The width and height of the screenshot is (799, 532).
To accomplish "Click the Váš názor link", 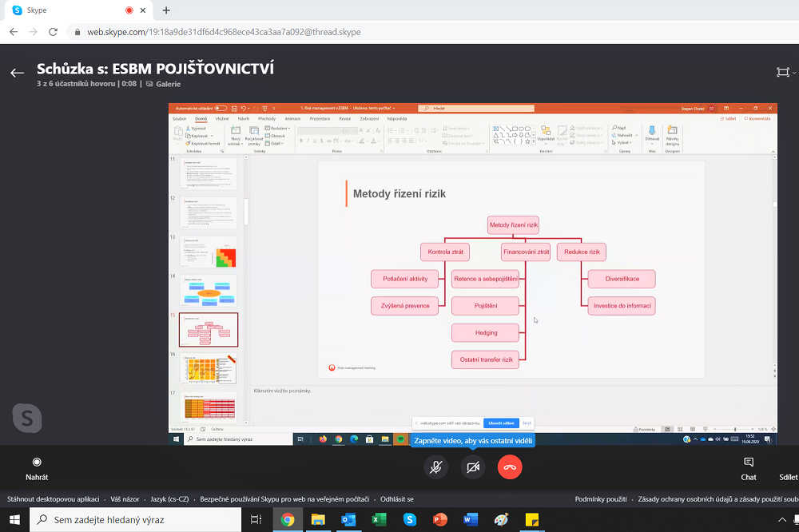I will [125, 499].
